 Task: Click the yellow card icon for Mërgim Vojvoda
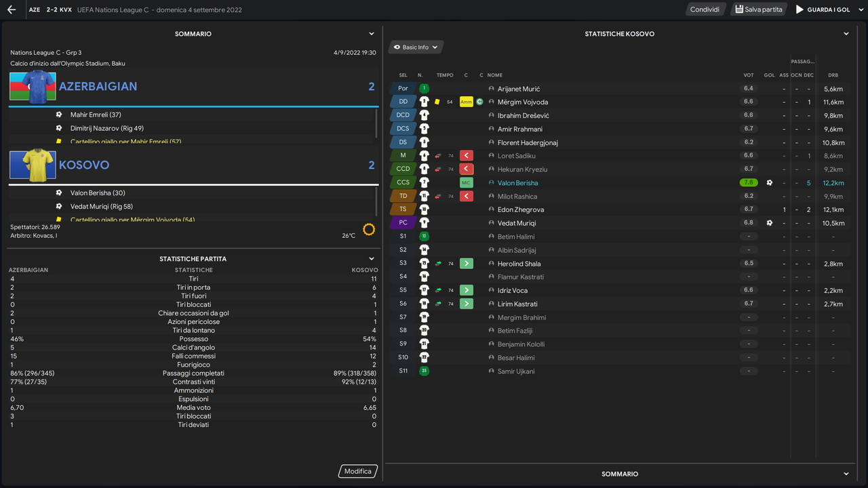pyautogui.click(x=437, y=102)
